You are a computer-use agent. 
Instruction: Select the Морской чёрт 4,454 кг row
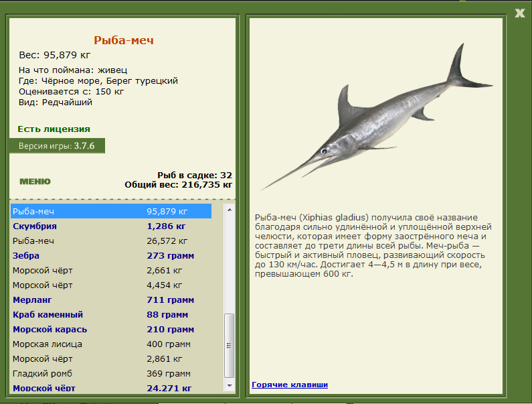[x=111, y=285]
